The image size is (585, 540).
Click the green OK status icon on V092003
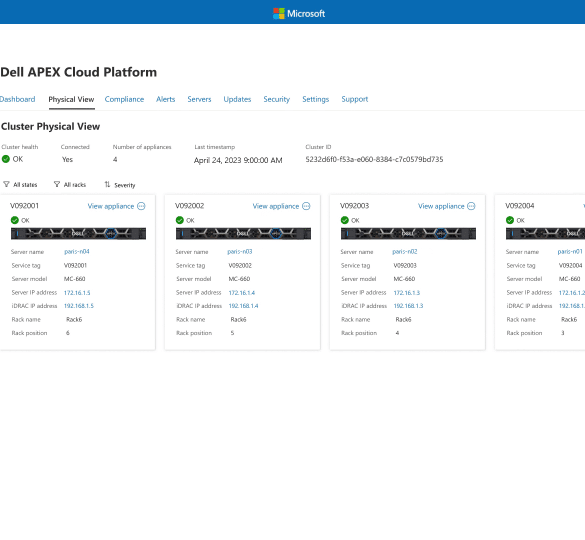pyautogui.click(x=345, y=220)
